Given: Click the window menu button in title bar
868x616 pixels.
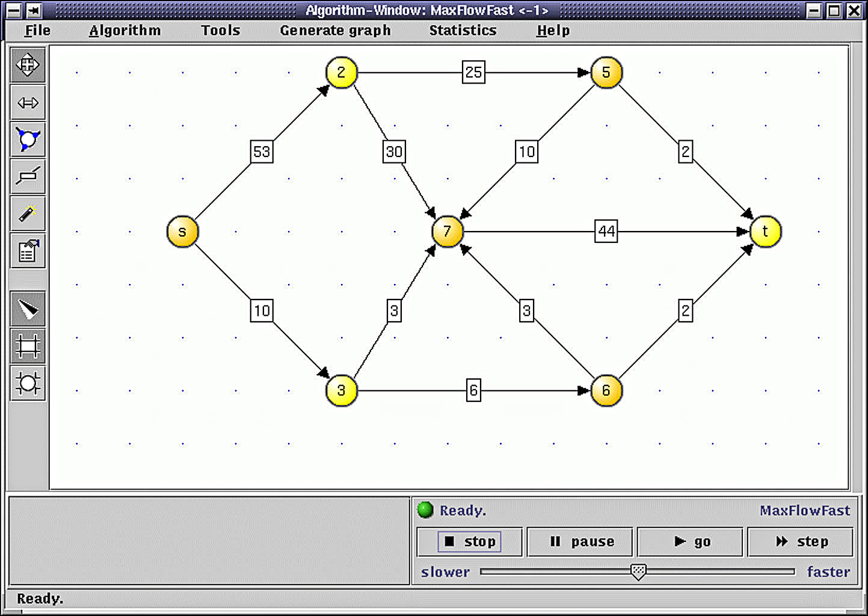Looking at the screenshot, I should pos(13,10).
